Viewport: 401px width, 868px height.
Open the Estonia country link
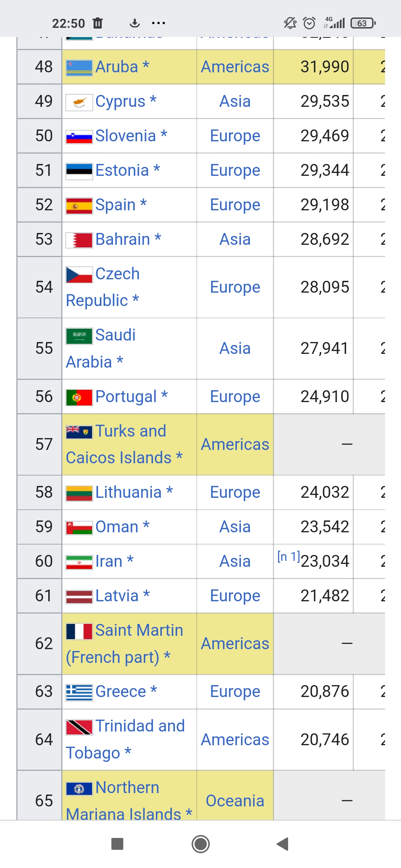click(x=122, y=170)
